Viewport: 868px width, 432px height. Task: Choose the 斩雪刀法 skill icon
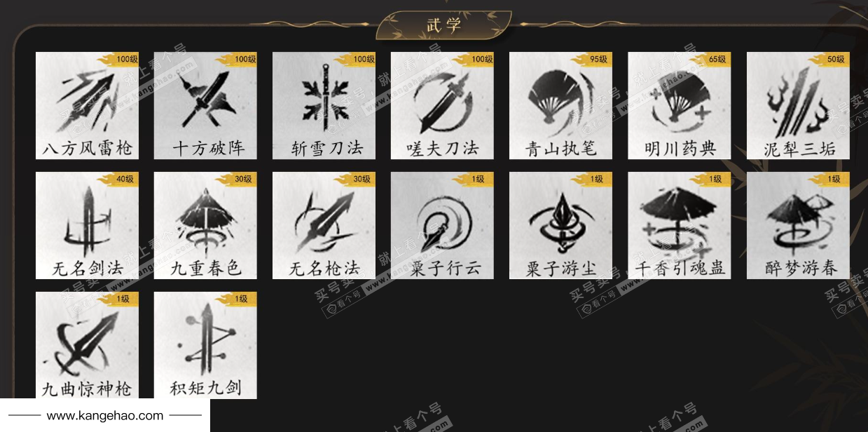point(324,106)
